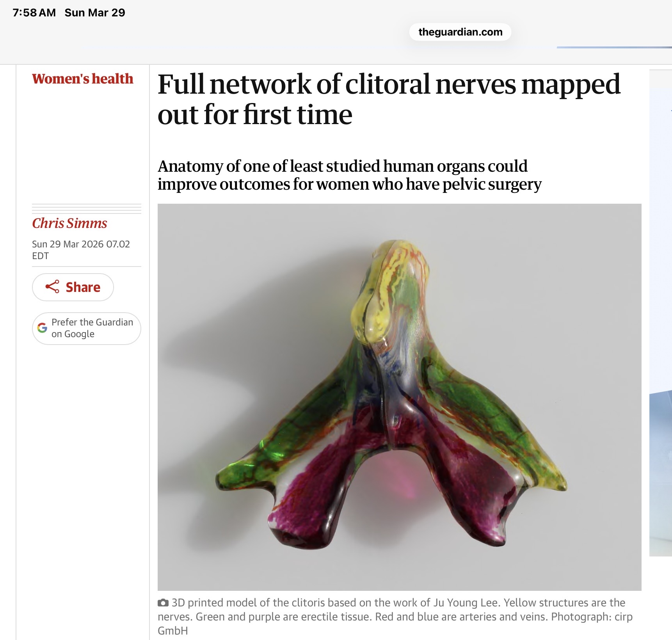
Task: Click the camera icon beside the caption
Action: tap(163, 603)
